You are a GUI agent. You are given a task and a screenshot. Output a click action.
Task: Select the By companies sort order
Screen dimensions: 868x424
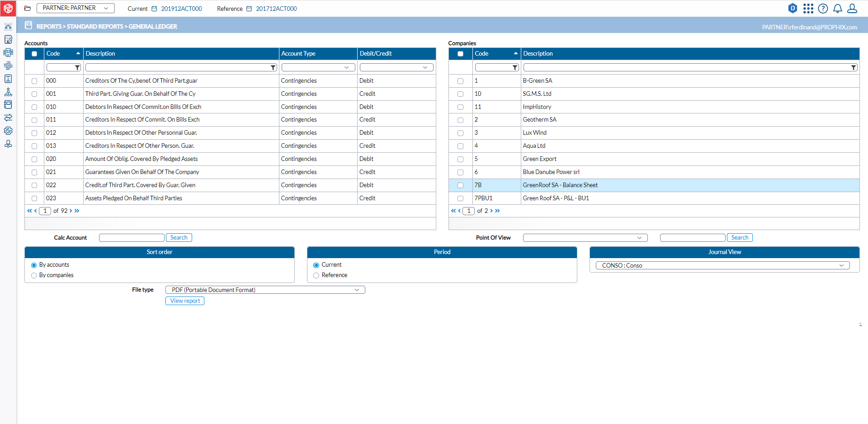point(34,275)
